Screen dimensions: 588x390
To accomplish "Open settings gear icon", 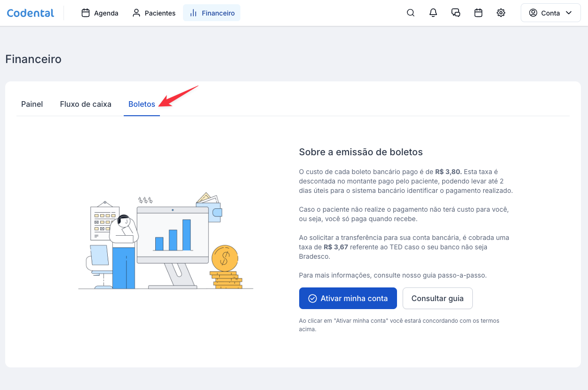I will point(501,13).
